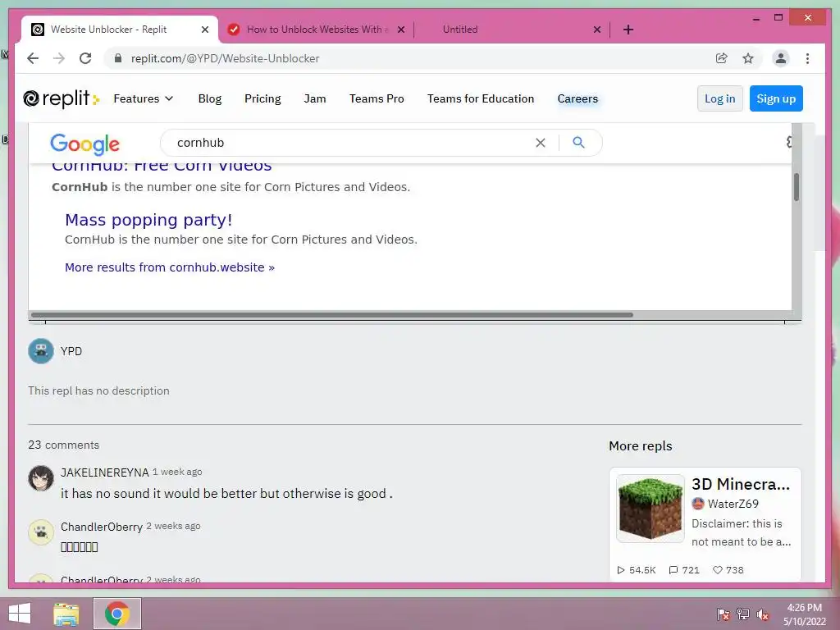Open Teams Pro in the navbar
Screen dimensions: 840x630
377,98
